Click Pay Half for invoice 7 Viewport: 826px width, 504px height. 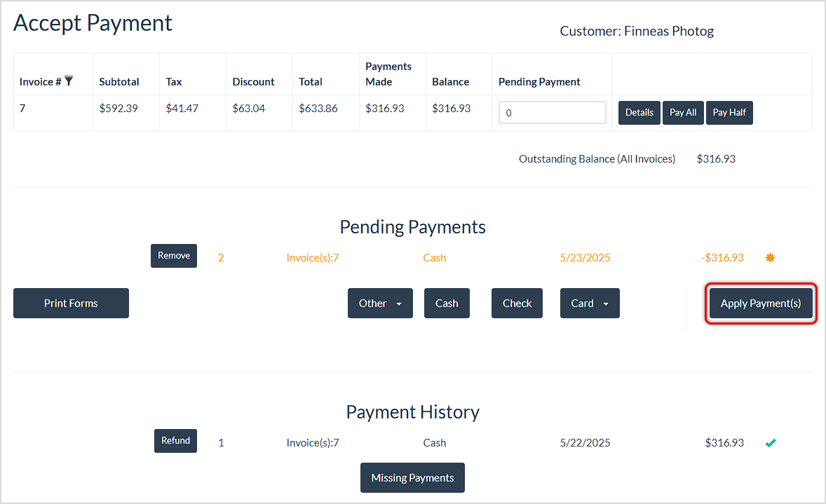click(729, 112)
